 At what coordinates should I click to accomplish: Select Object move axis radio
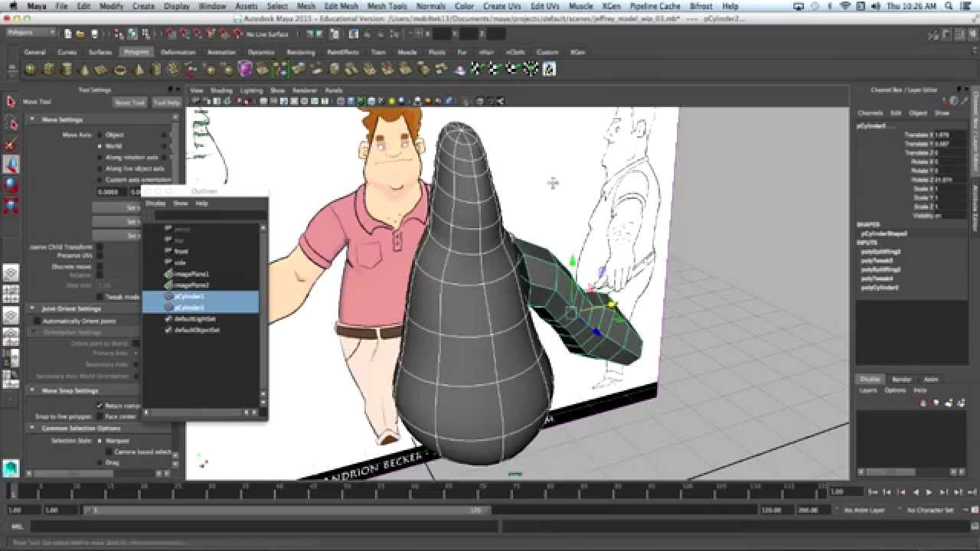100,135
